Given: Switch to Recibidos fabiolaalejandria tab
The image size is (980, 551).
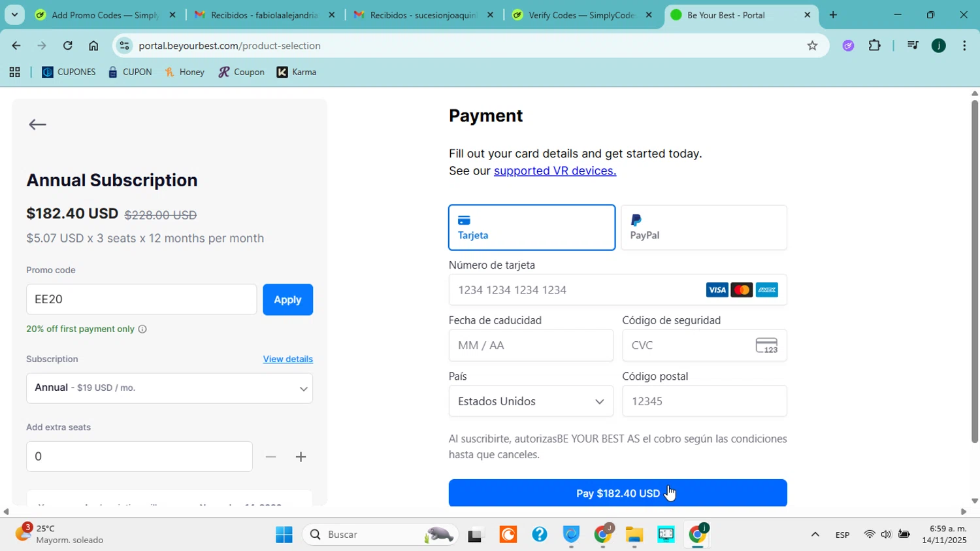Looking at the screenshot, I should (265, 14).
